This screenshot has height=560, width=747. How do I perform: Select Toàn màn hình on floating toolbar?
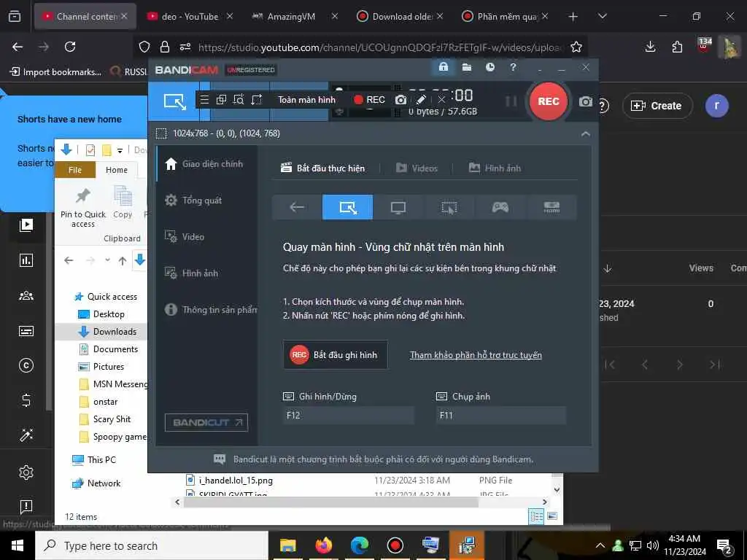pyautogui.click(x=307, y=99)
